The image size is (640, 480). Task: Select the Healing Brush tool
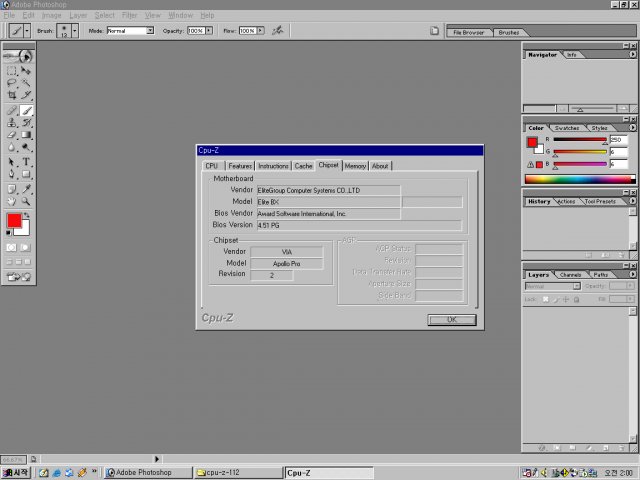[12, 111]
